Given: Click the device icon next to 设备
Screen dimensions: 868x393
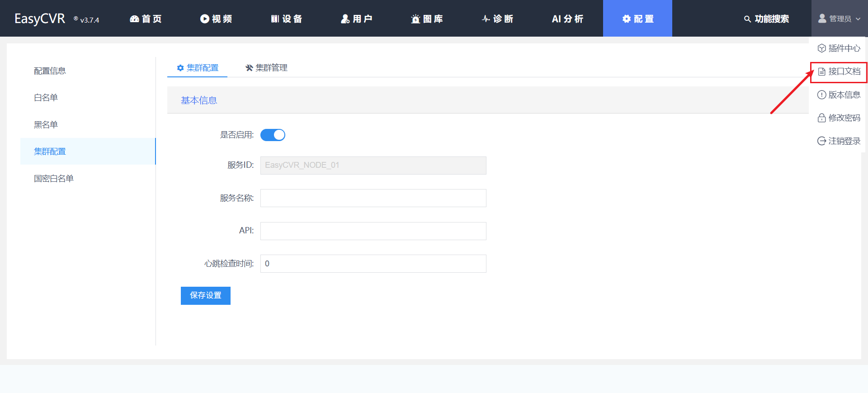Looking at the screenshot, I should click(275, 19).
